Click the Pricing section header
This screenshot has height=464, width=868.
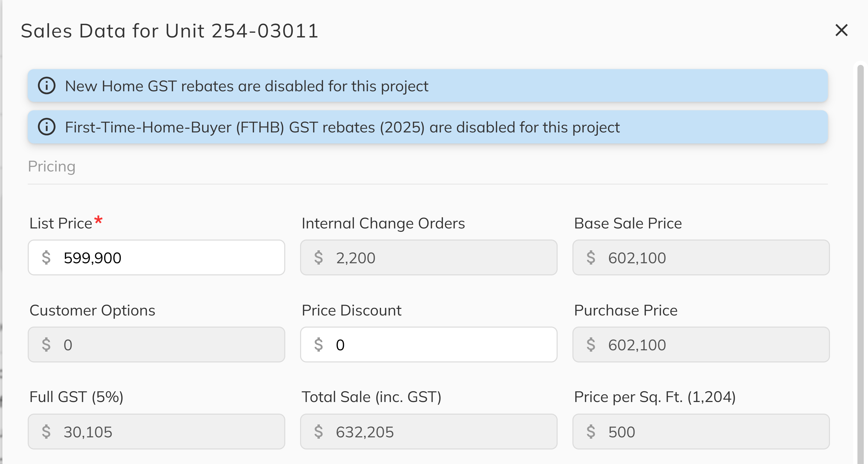tap(51, 166)
